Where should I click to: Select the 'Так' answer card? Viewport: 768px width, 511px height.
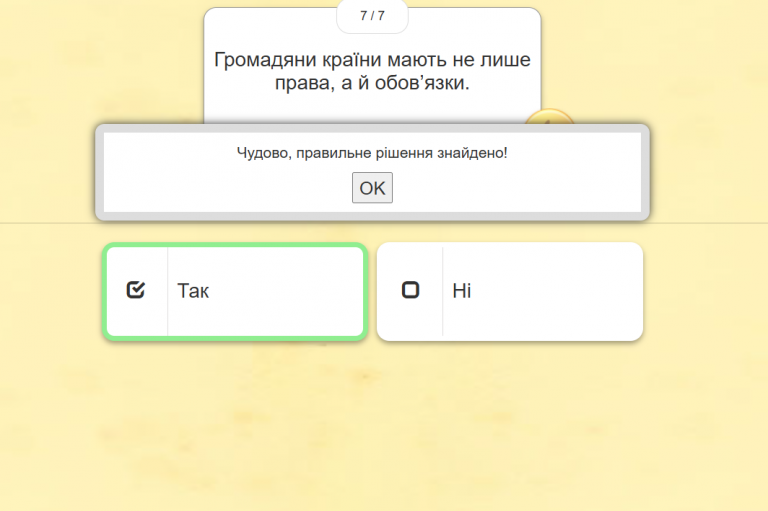(235, 292)
